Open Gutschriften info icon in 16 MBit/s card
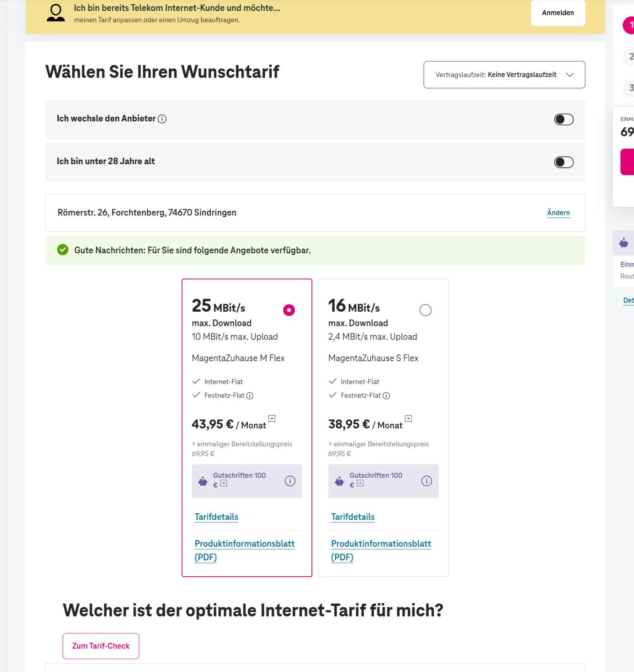The width and height of the screenshot is (634, 672). pos(427,481)
